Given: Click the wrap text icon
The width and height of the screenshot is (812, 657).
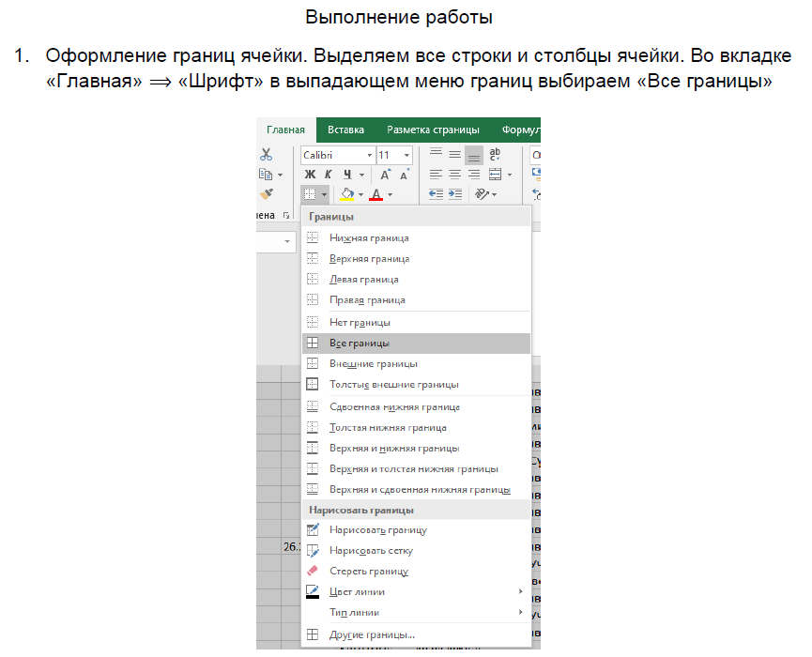Looking at the screenshot, I should tap(496, 155).
